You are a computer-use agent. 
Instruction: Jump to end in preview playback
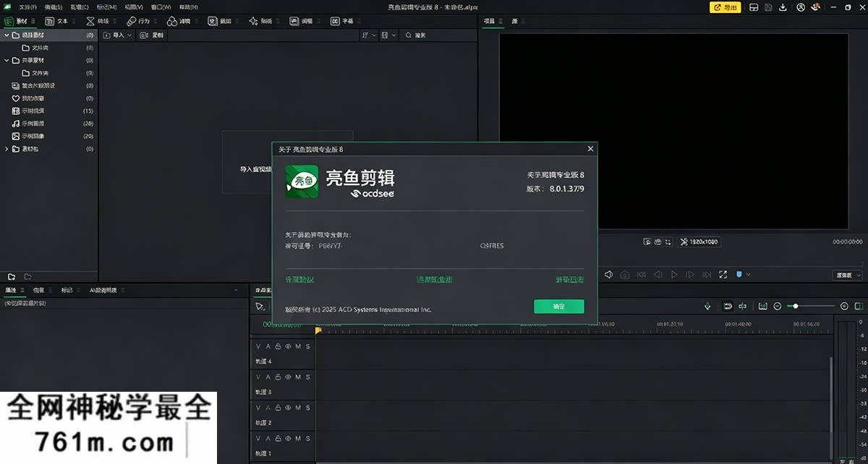tap(707, 275)
